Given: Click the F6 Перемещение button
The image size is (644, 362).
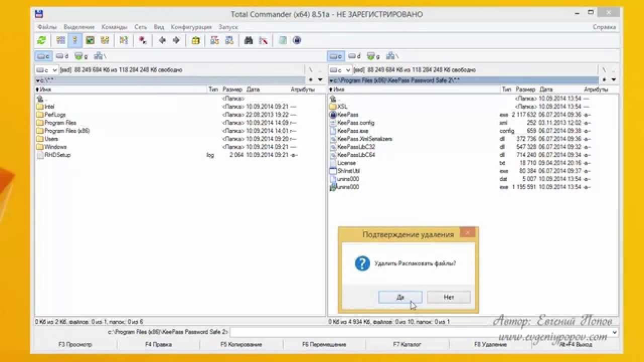Looking at the screenshot, I should [x=325, y=344].
